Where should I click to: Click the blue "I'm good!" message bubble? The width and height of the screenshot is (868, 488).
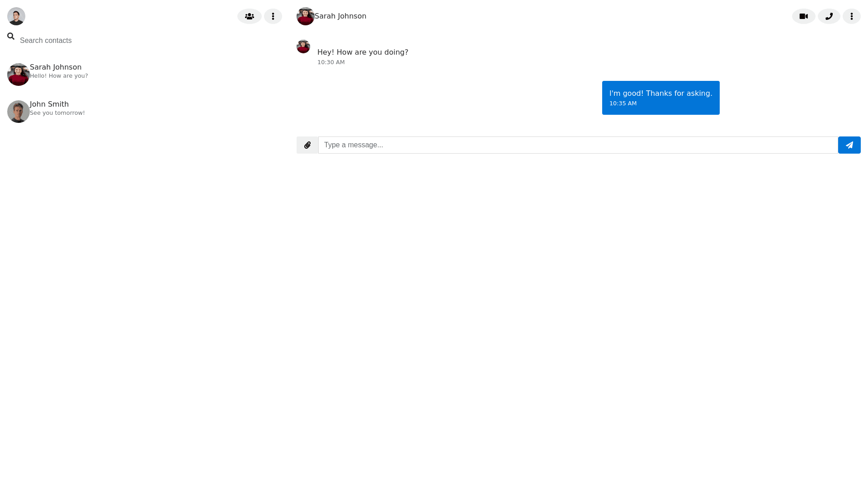(x=660, y=98)
